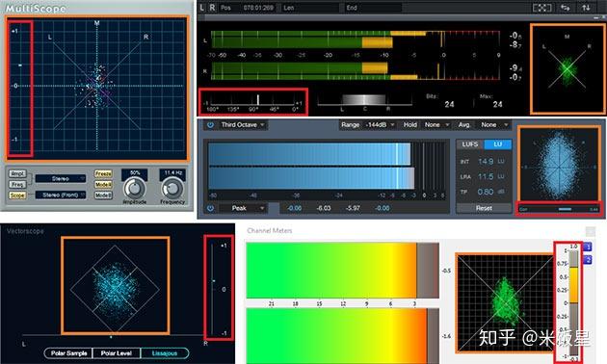Click the middle Mode button under Freeze
This screenshot has height=364, width=607.
(x=103, y=185)
